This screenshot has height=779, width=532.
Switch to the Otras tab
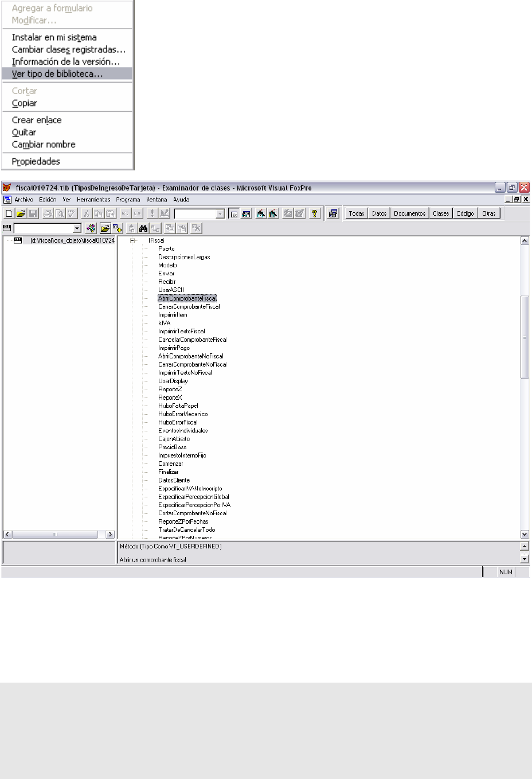(489, 213)
